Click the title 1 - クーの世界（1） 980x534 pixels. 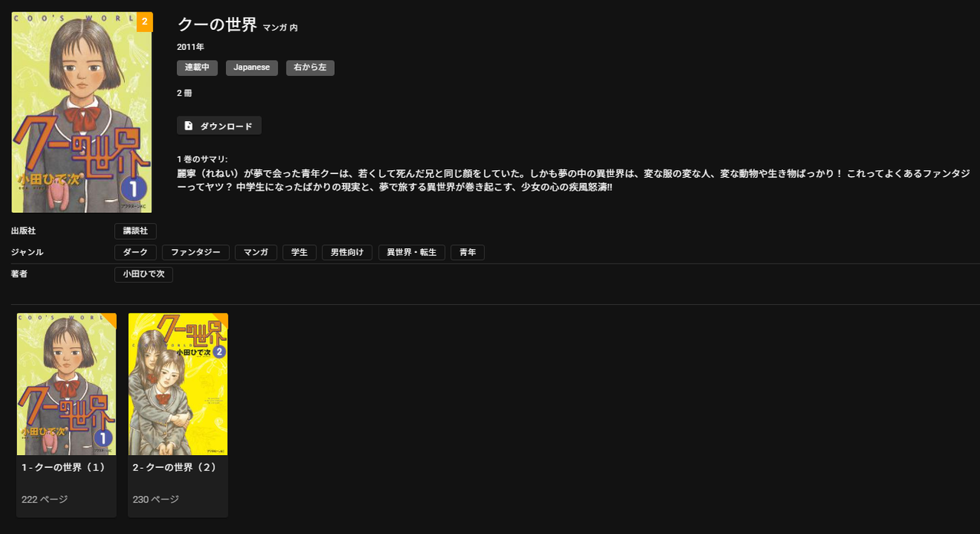click(64, 467)
